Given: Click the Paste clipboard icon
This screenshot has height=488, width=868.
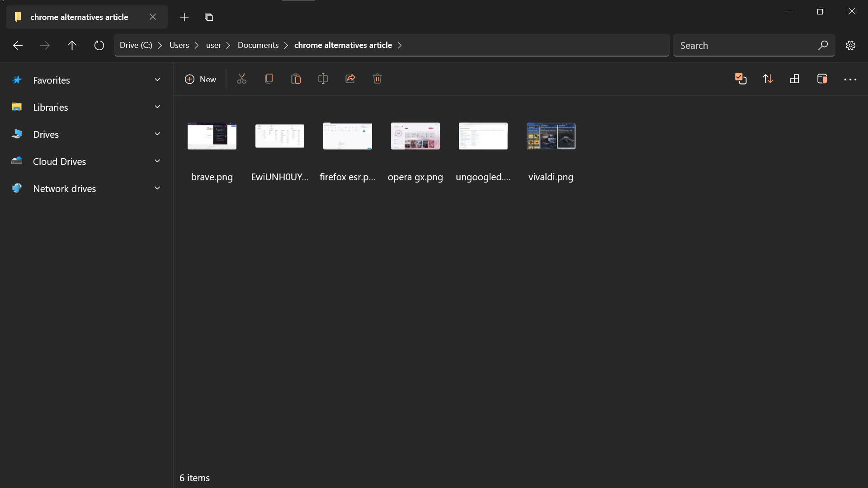Looking at the screenshot, I should 296,79.
